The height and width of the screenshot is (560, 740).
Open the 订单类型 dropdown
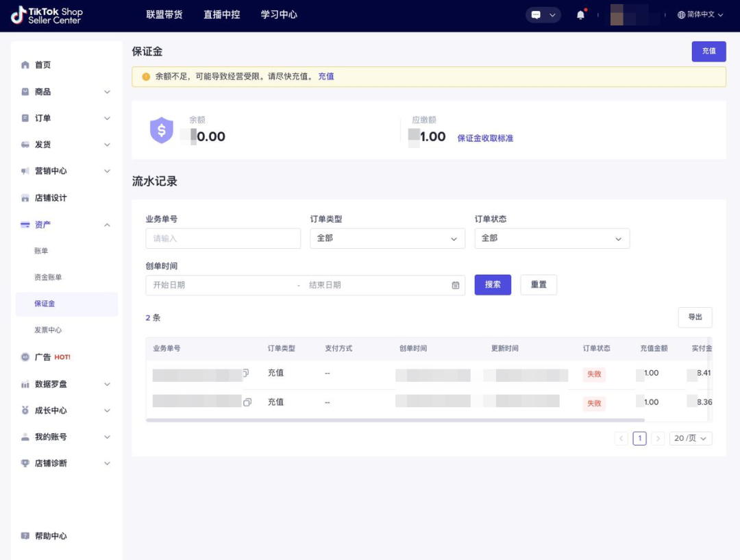[x=388, y=238]
